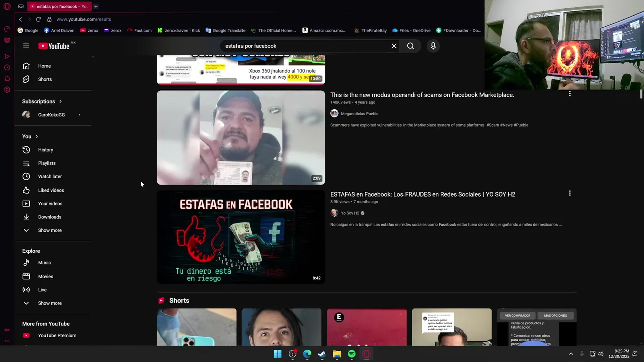The image size is (644, 362).
Task: Open GX Corner gamepad icon in tab bar
Action: (21, 6)
